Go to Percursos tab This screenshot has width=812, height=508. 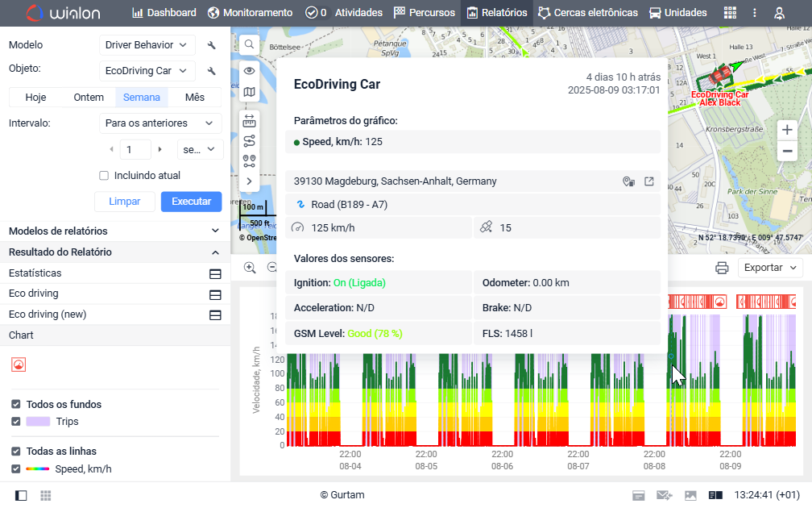(424, 13)
